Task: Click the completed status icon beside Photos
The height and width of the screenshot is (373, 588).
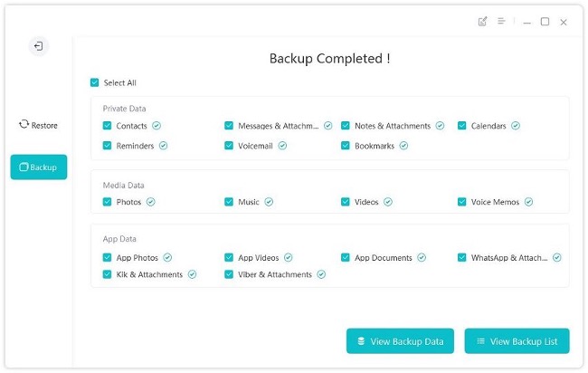Action: 151,202
